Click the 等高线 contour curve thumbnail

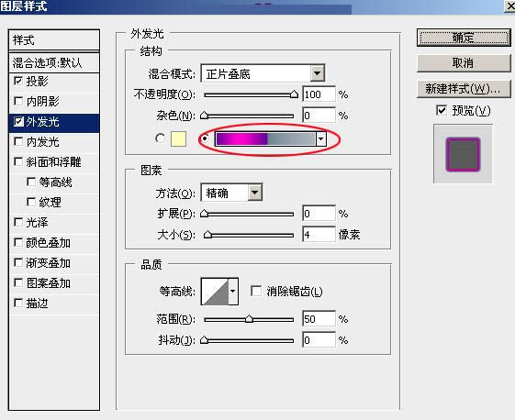(x=215, y=292)
